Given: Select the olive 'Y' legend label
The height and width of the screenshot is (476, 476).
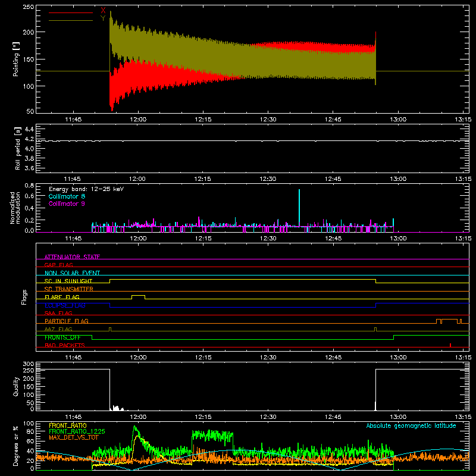Looking at the screenshot, I should pyautogui.click(x=103, y=18).
